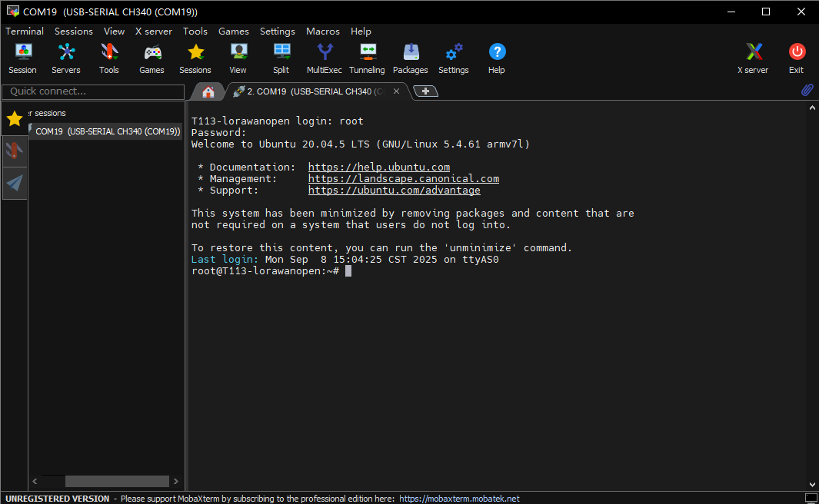Open the View menu

[x=114, y=31]
